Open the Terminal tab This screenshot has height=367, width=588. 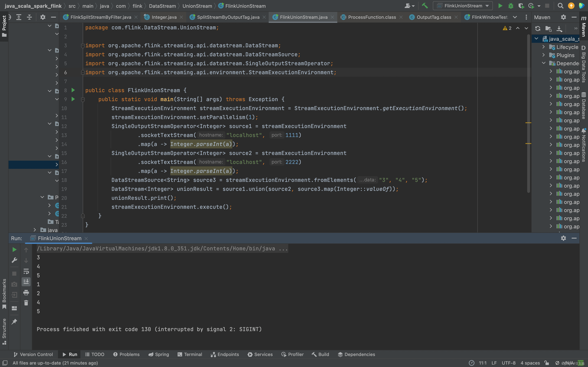pos(193,354)
